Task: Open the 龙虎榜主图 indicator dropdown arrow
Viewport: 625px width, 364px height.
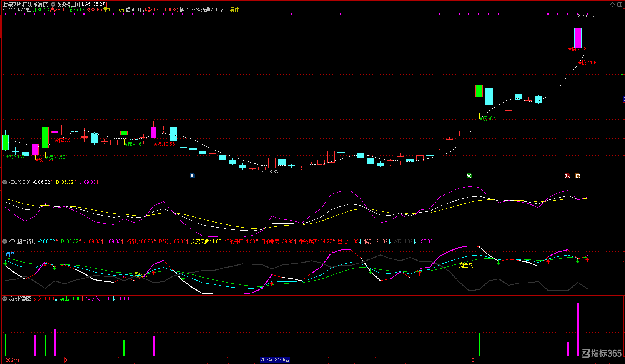Action: click(53, 4)
